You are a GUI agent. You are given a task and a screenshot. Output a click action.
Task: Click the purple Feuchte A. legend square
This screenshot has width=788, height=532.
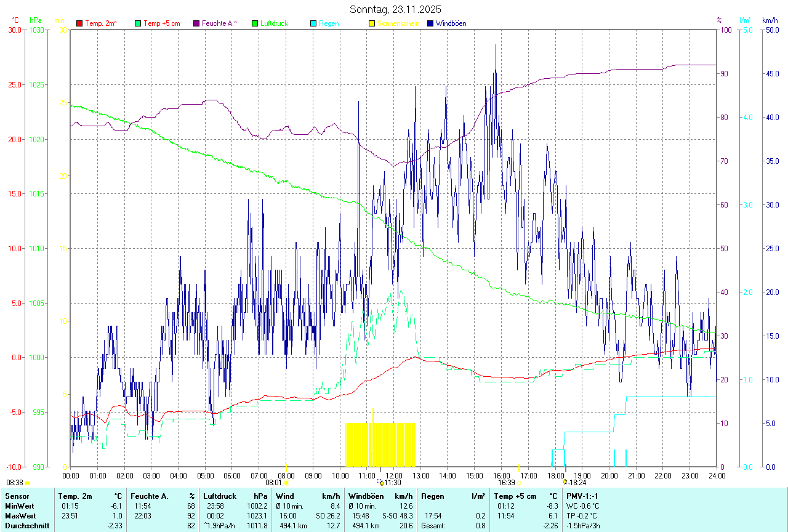click(x=196, y=23)
